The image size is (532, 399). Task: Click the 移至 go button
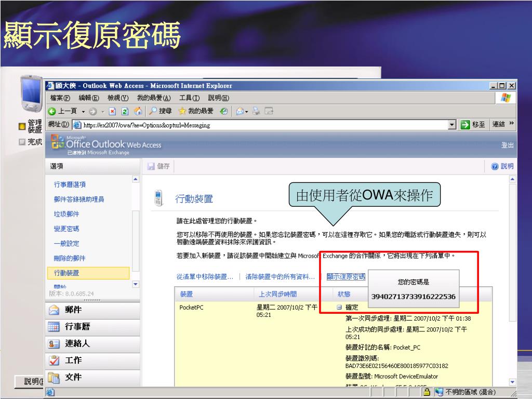(x=473, y=125)
